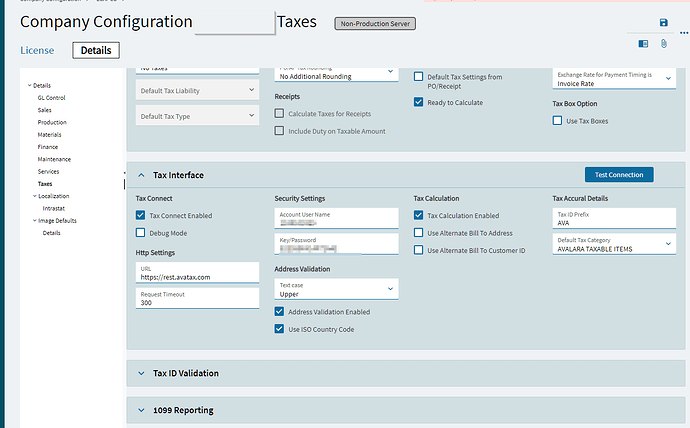This screenshot has height=428, width=690.
Task: Switch to the License tab
Action: tap(37, 51)
